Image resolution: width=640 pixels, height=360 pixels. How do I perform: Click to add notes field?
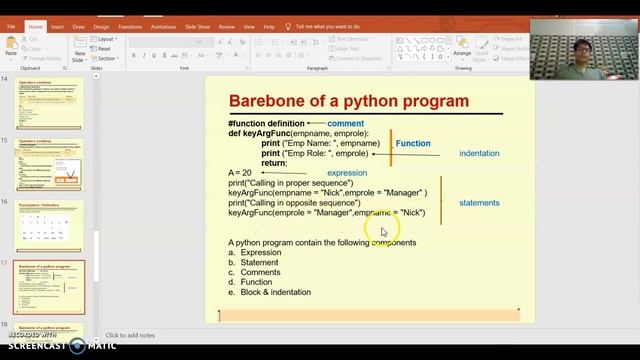tap(130, 335)
